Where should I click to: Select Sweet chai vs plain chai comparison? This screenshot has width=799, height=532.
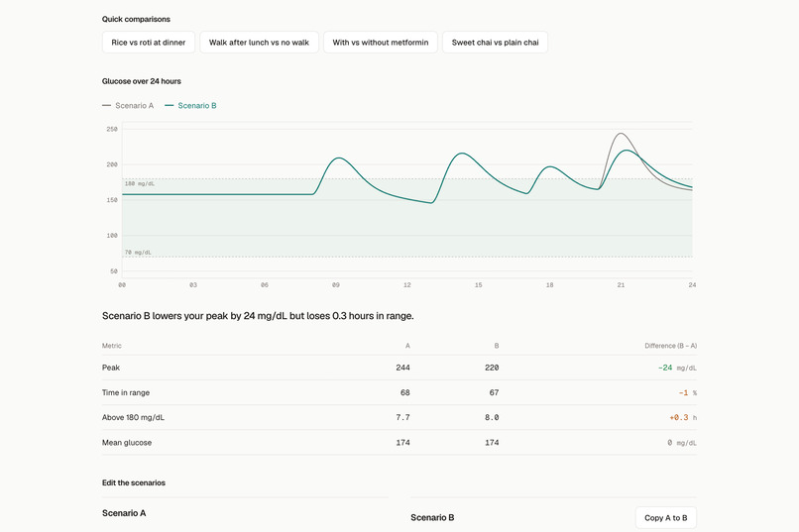click(495, 43)
